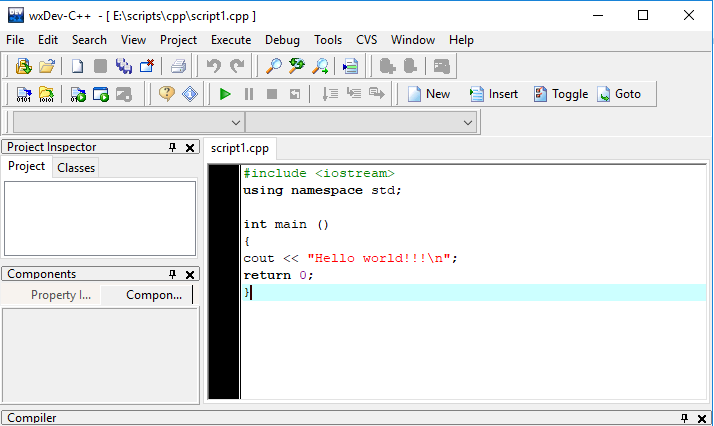Screen dimensions: 714x426
Task: Click the save all files icon
Action: click(x=123, y=66)
